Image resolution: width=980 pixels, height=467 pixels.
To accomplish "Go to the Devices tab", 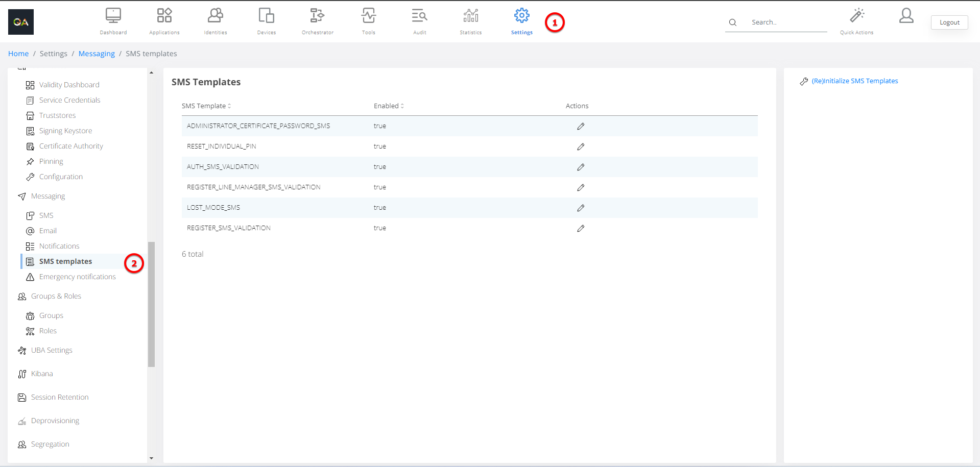I will click(x=266, y=16).
